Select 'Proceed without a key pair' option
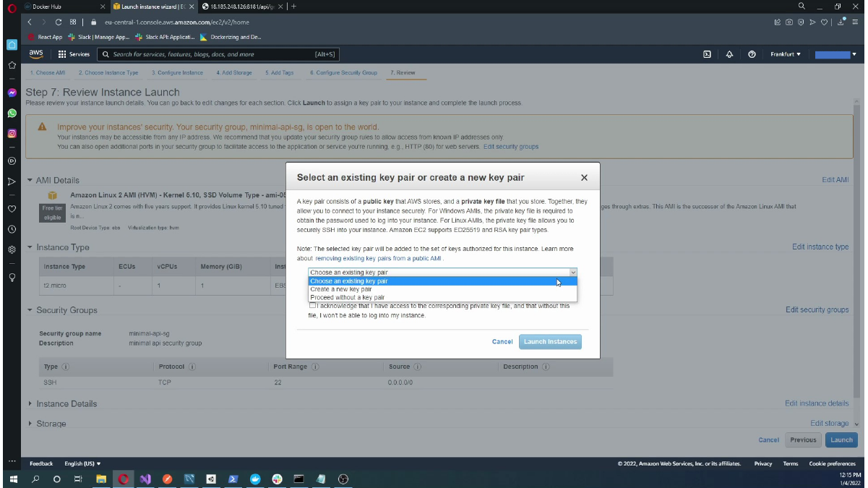This screenshot has width=868, height=488. click(x=443, y=297)
